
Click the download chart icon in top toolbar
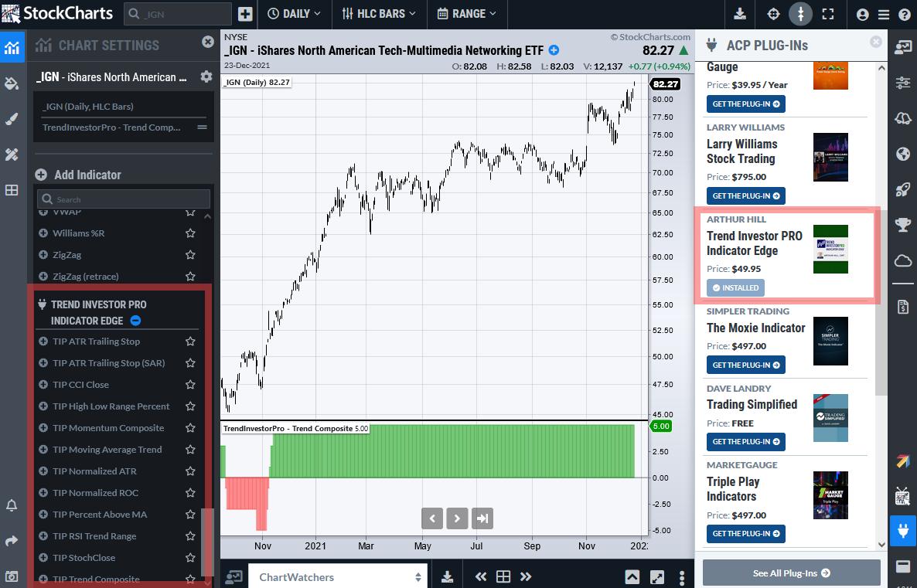740,14
